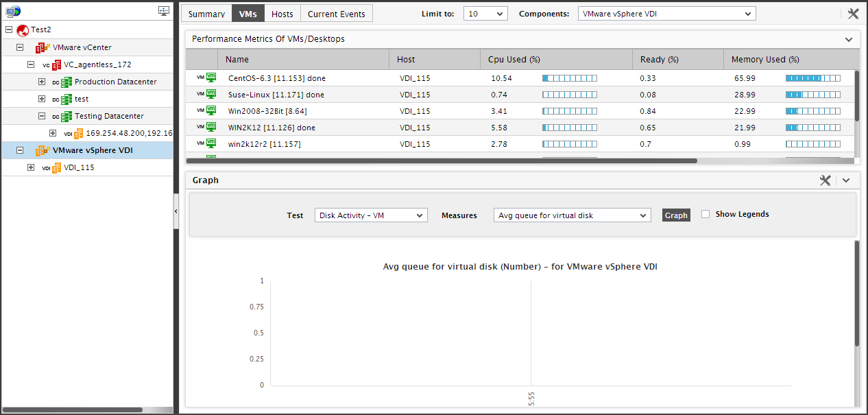Click the red Test2 zone icon

coord(23,30)
